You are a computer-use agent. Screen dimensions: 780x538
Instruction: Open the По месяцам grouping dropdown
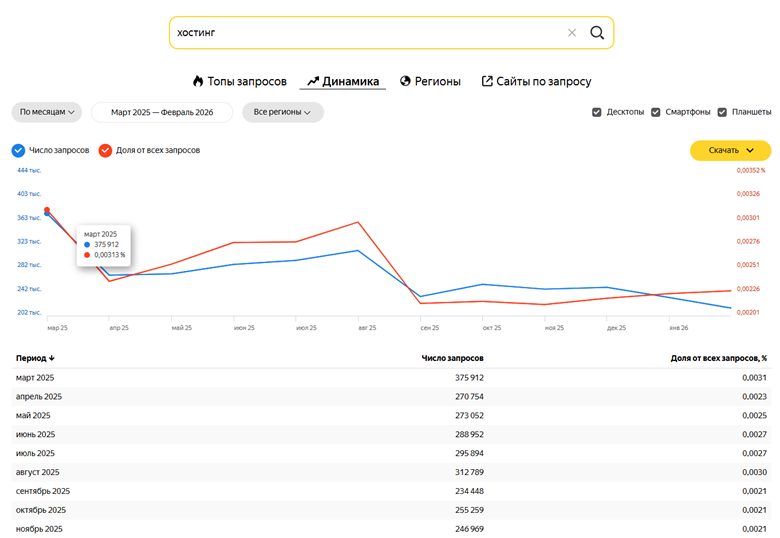46,112
